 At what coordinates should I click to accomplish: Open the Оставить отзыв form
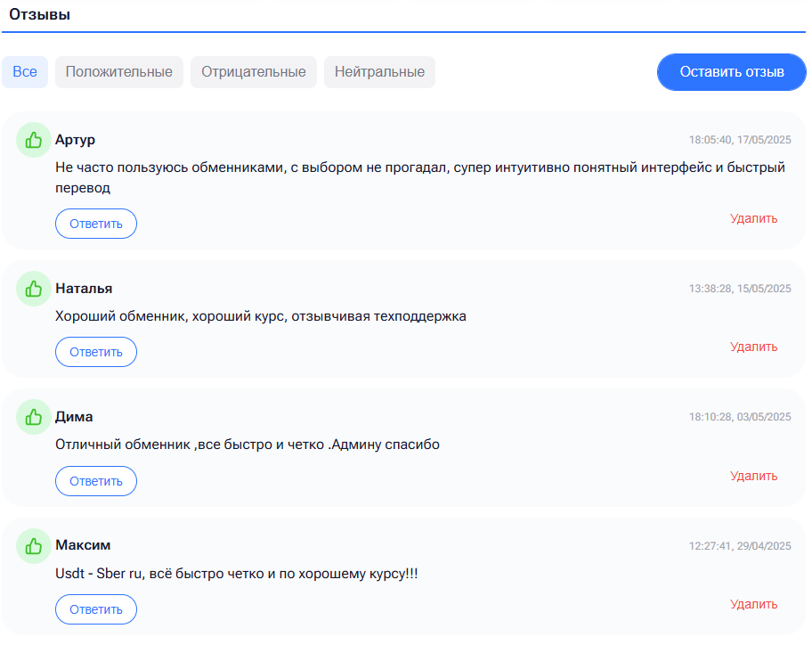pos(732,72)
